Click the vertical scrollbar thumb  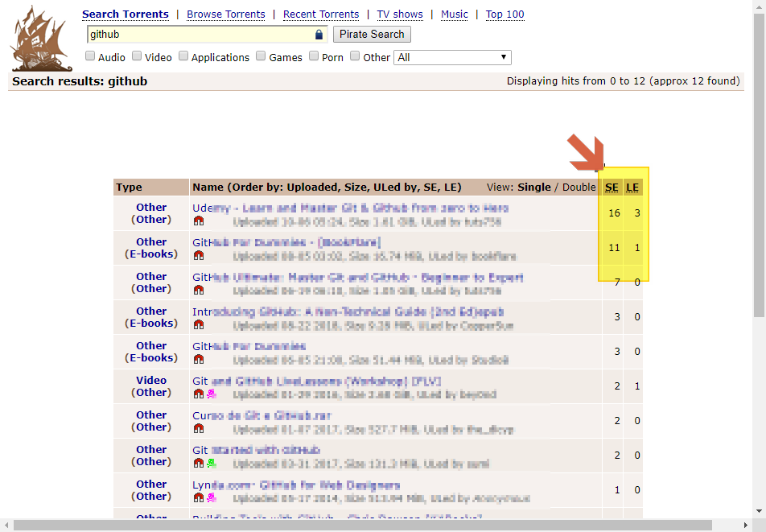click(759, 166)
